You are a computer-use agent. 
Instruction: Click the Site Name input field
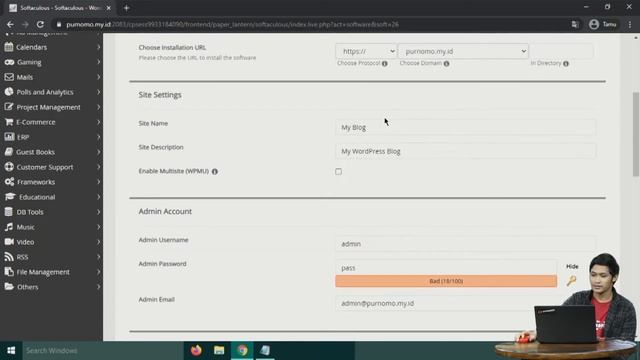(x=465, y=127)
